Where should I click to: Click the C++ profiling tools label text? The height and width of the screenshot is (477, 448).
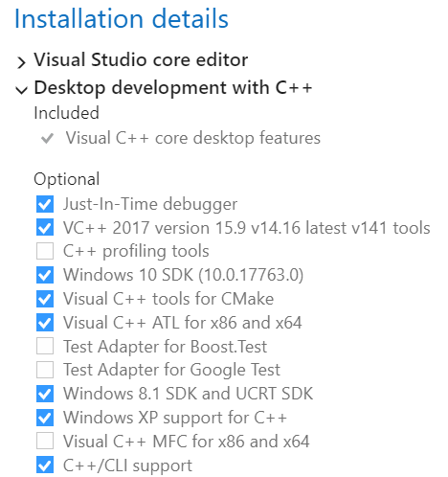point(136,251)
